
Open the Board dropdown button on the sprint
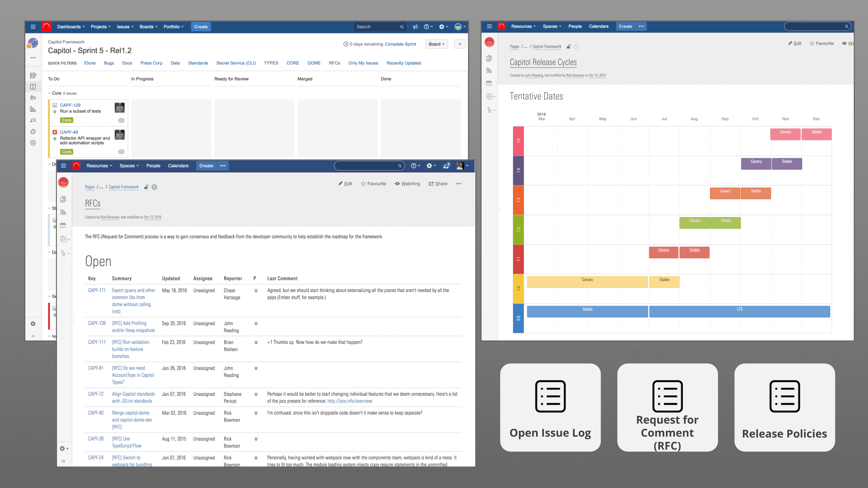click(x=436, y=44)
